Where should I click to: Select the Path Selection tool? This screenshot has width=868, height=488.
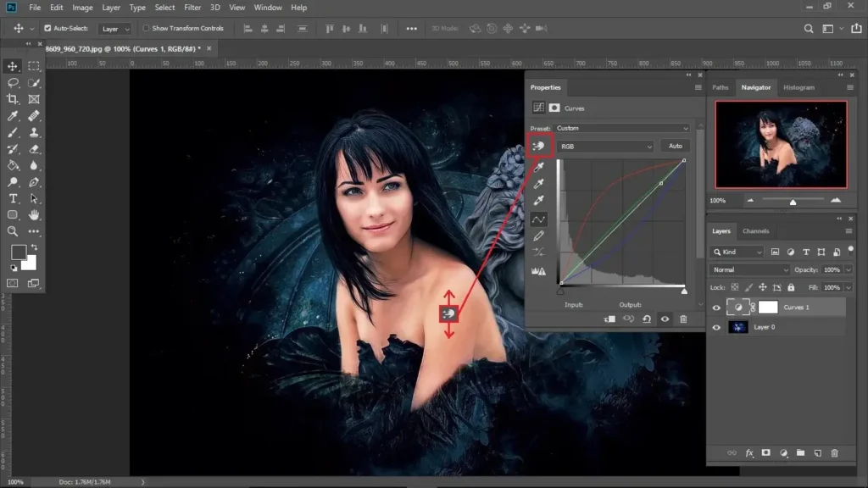click(x=34, y=198)
